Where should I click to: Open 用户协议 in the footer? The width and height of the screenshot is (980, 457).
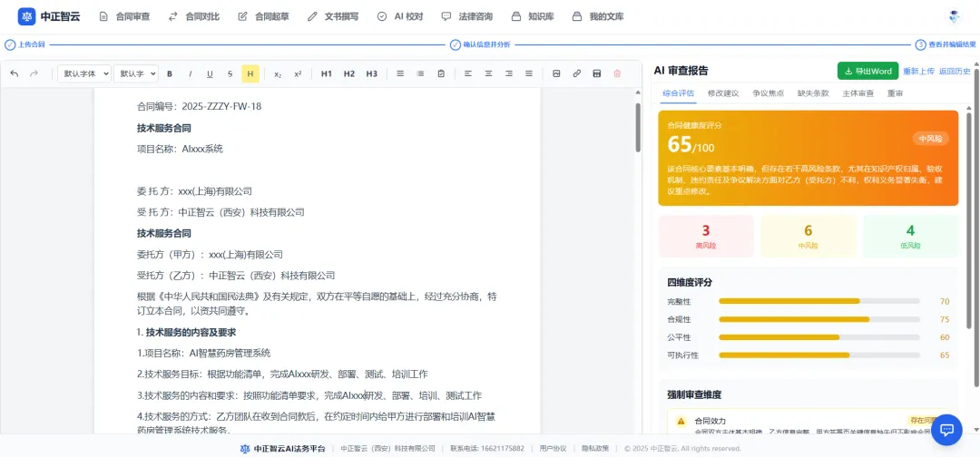pos(553,448)
